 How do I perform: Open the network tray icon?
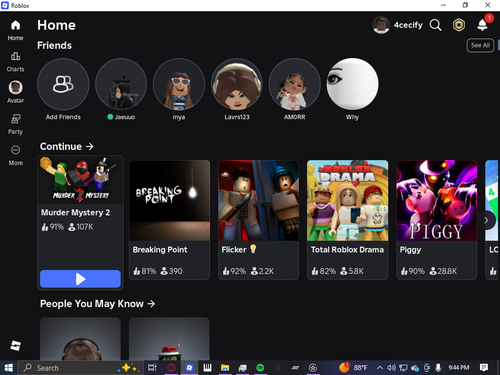pos(403,368)
